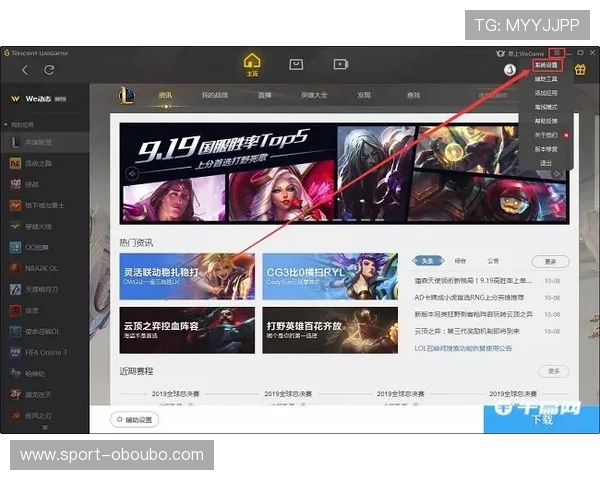Switch to the 我的战绩 tab
Viewport: 600px width, 480px height.
coord(215,95)
